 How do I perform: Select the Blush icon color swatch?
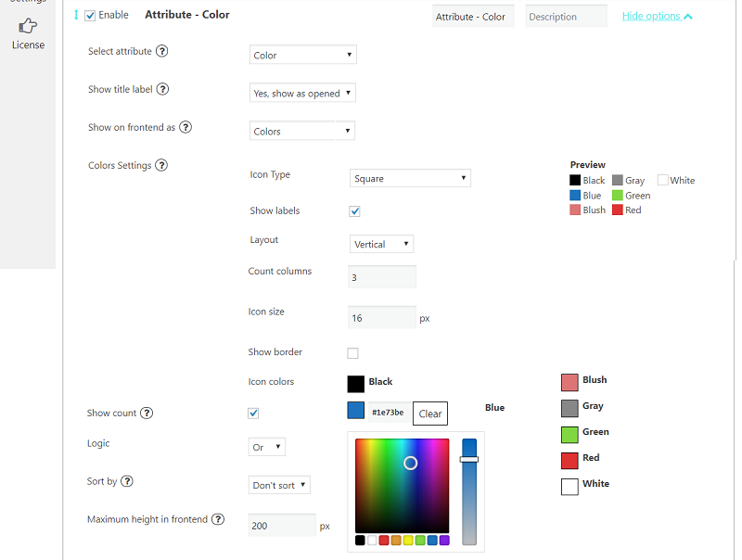click(x=569, y=382)
